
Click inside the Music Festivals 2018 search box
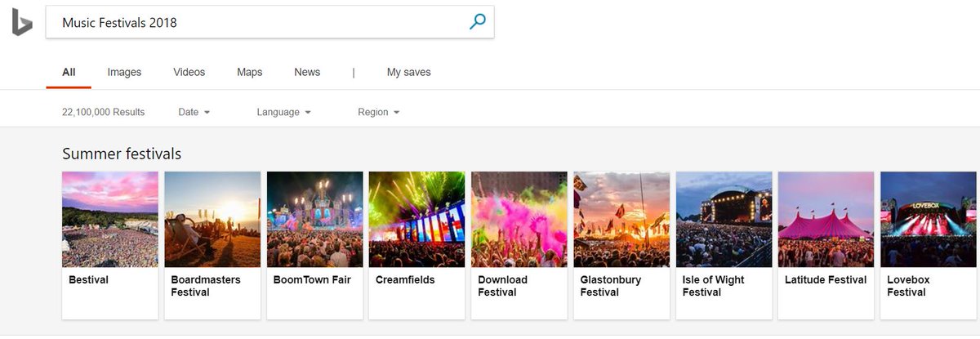(x=269, y=22)
